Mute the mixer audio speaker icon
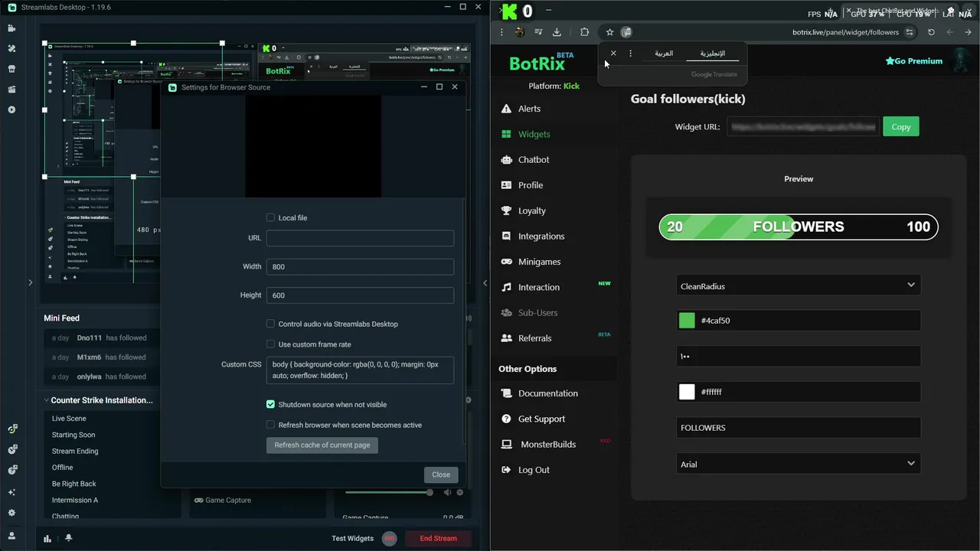 pos(448,492)
